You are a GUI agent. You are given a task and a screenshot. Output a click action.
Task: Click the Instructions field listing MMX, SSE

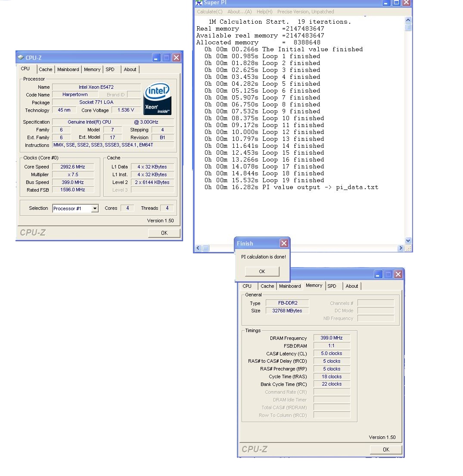pos(113,145)
